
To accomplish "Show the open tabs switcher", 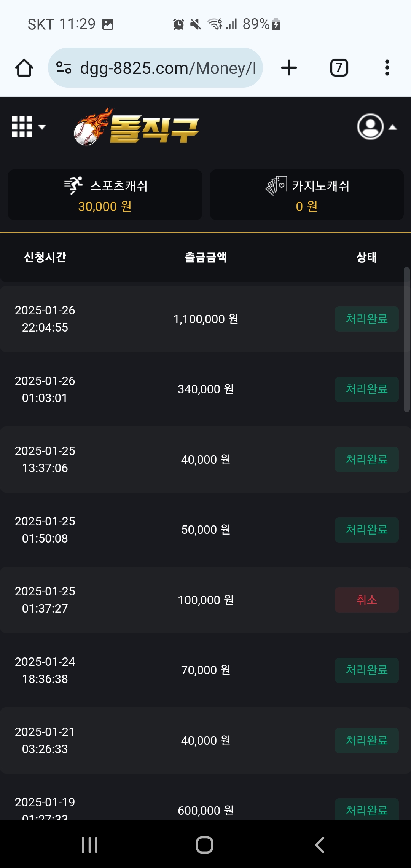I will pos(339,68).
